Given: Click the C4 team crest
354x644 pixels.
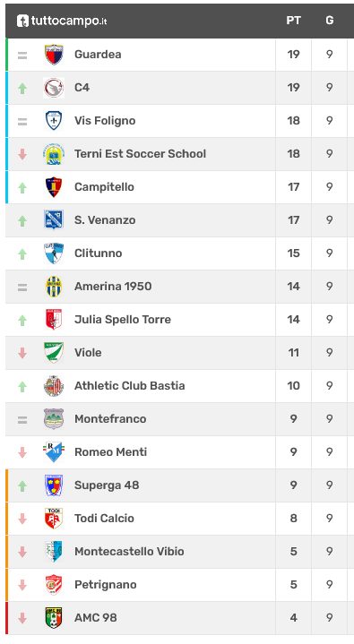Looking at the screenshot, I should (54, 88).
